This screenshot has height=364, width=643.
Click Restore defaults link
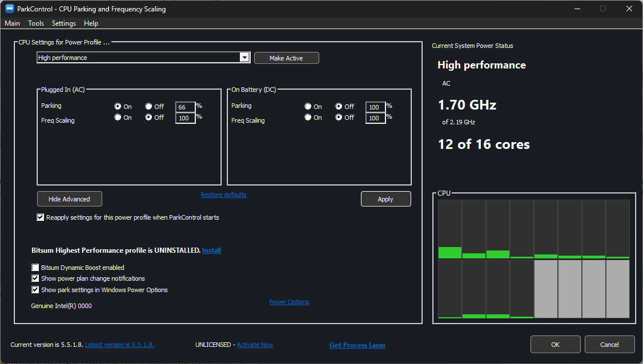pyautogui.click(x=223, y=195)
